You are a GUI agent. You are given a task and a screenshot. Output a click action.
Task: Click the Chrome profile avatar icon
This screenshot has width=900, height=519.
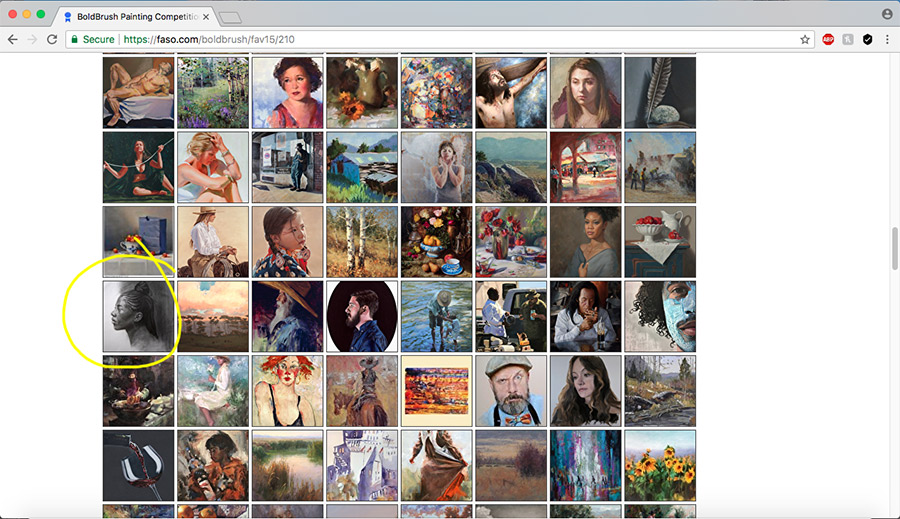click(x=887, y=14)
